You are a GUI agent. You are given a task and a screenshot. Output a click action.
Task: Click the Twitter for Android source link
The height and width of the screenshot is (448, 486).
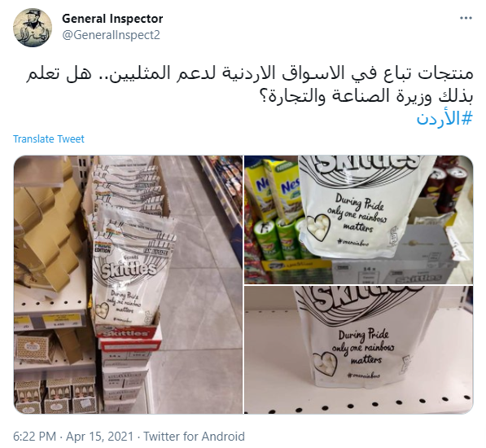coord(194,437)
